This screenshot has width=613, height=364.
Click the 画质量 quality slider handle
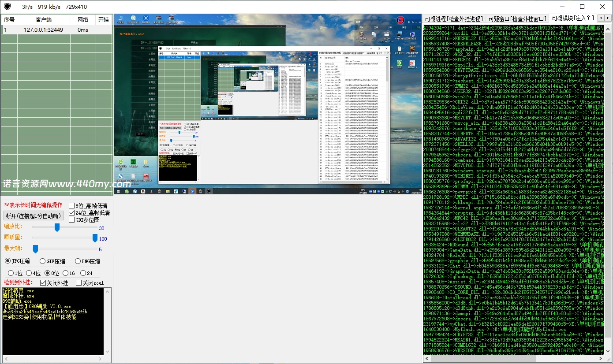coord(95,238)
